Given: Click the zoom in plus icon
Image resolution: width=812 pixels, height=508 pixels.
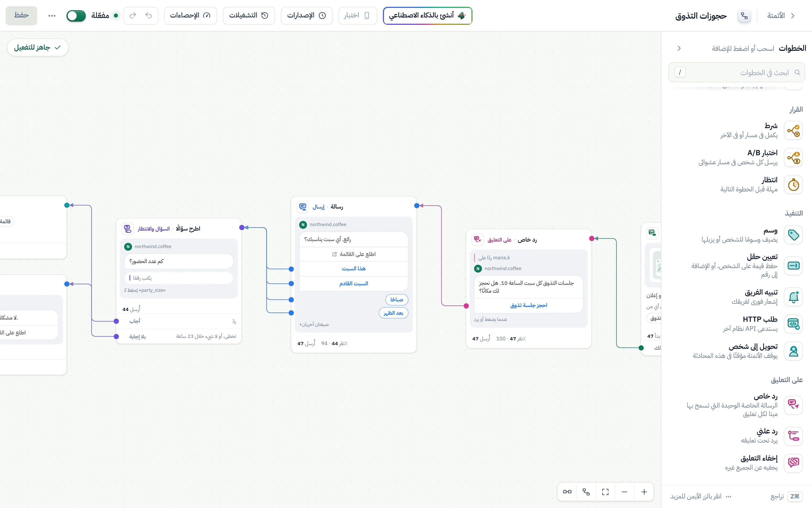Looking at the screenshot, I should pos(644,492).
